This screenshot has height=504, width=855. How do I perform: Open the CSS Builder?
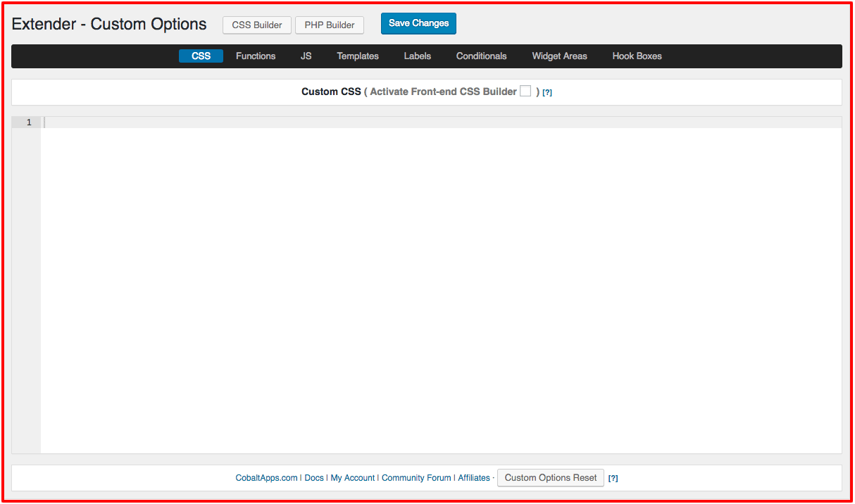point(257,25)
